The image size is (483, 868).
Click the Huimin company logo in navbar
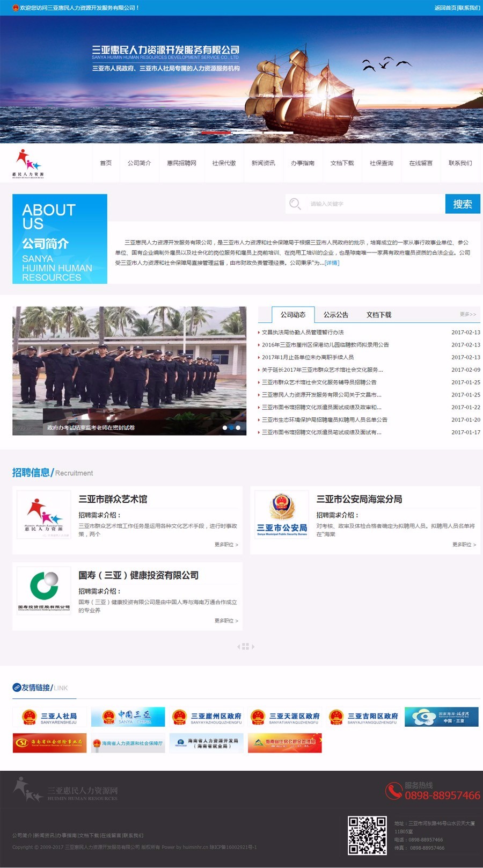28,163
